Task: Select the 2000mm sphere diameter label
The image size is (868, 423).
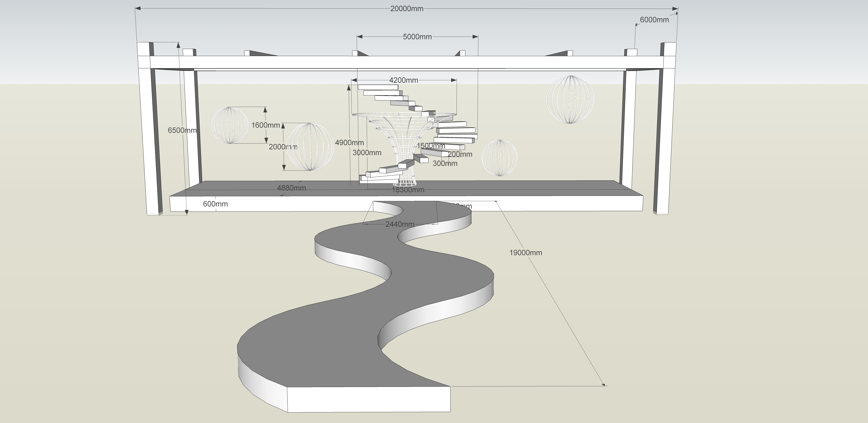Action: click(x=283, y=147)
